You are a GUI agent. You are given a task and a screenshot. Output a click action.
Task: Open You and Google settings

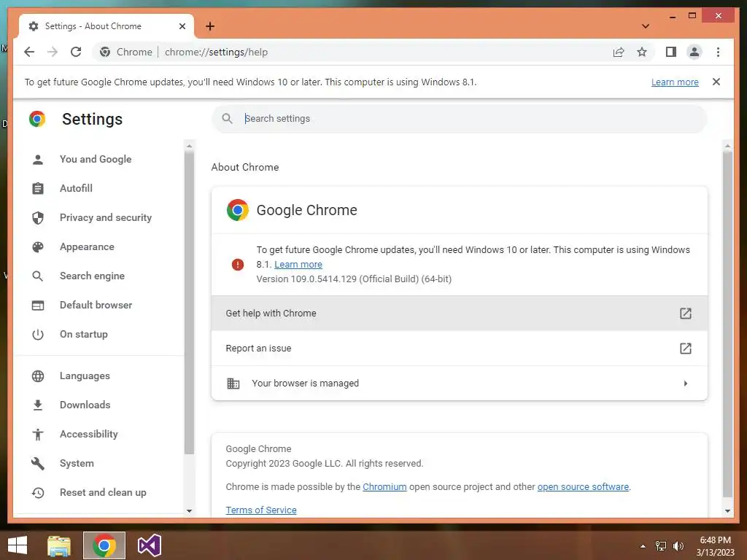click(96, 159)
